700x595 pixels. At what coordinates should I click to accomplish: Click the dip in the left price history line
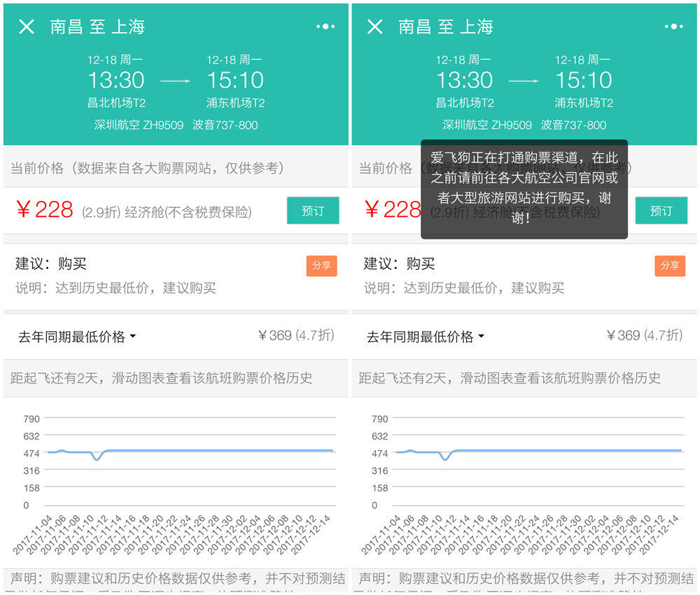click(97, 457)
